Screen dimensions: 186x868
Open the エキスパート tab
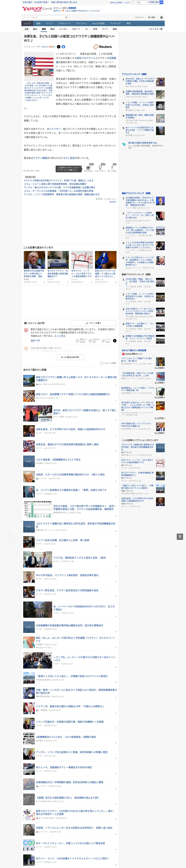[64, 24]
